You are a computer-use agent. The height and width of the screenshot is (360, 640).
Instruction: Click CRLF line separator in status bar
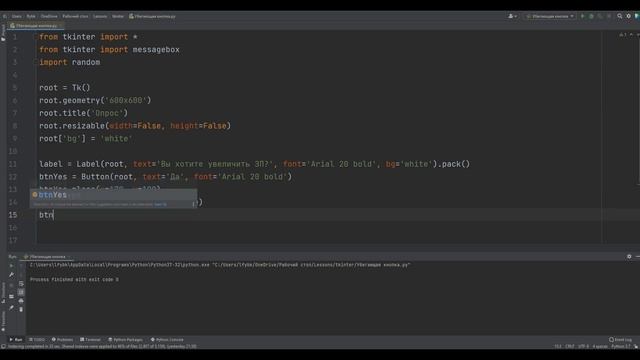tap(570, 347)
